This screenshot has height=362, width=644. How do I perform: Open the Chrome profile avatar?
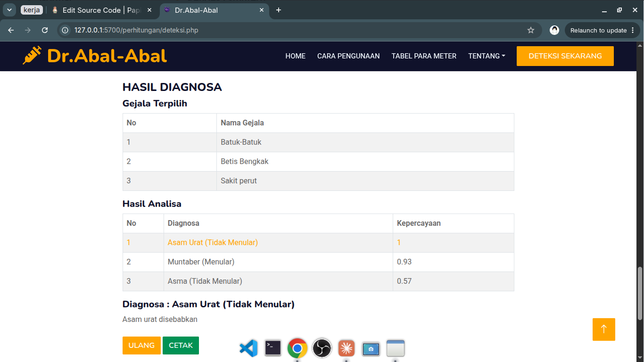coord(554,30)
